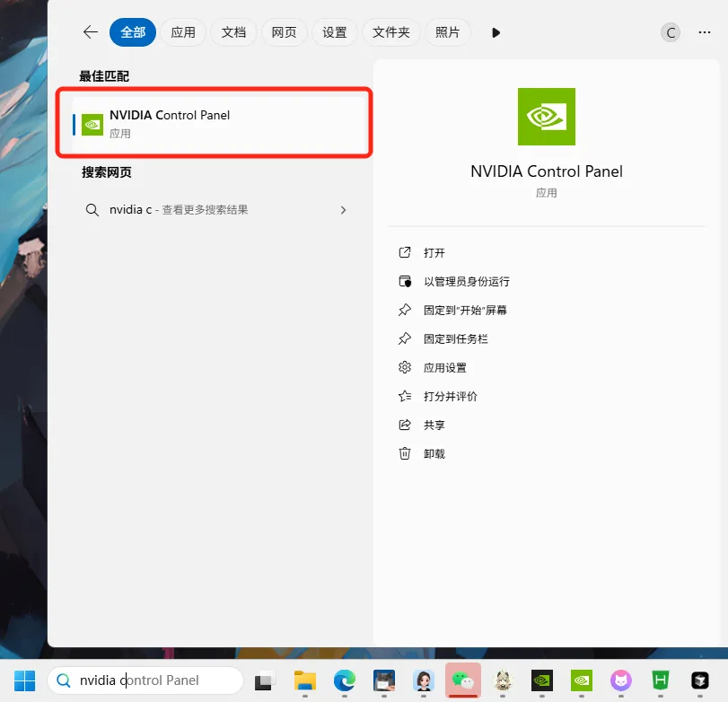728x702 pixels.
Task: Switch to the 照片 filter tab
Action: pos(448,32)
